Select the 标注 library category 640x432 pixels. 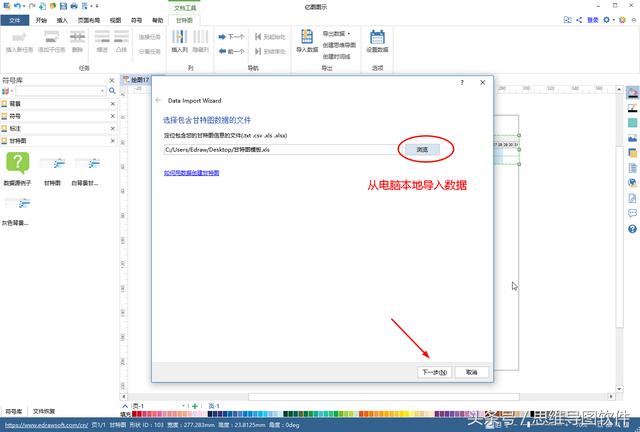pyautogui.click(x=57, y=128)
